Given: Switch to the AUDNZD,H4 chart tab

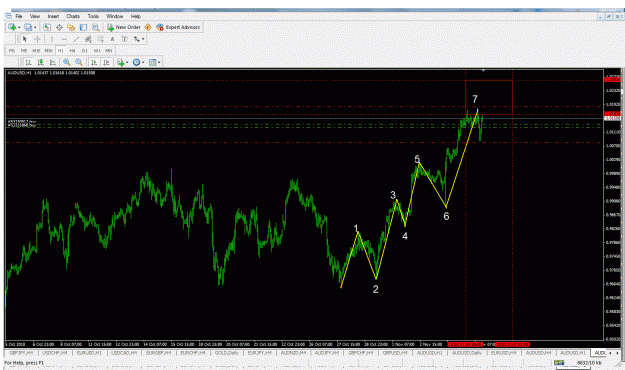Looking at the screenshot, I should coord(293,353).
